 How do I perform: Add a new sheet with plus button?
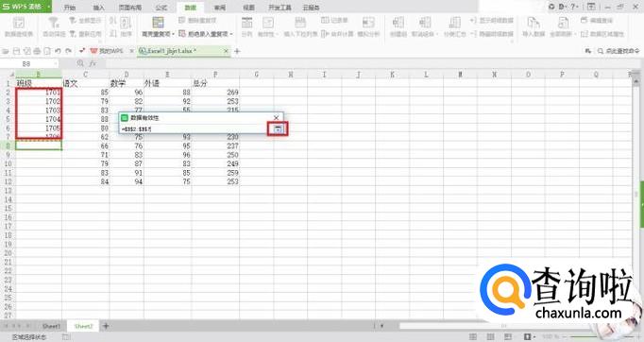point(106,326)
